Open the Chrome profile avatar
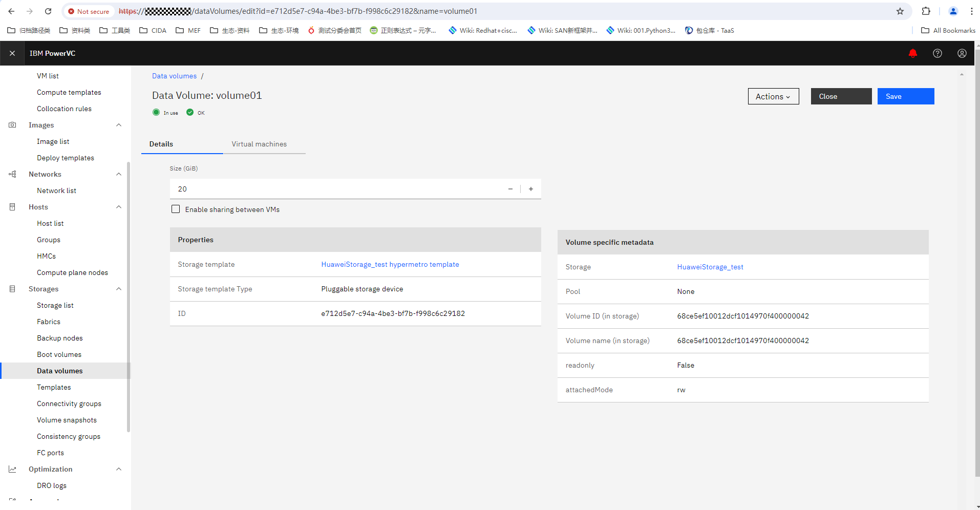This screenshot has height=510, width=980. (x=953, y=11)
